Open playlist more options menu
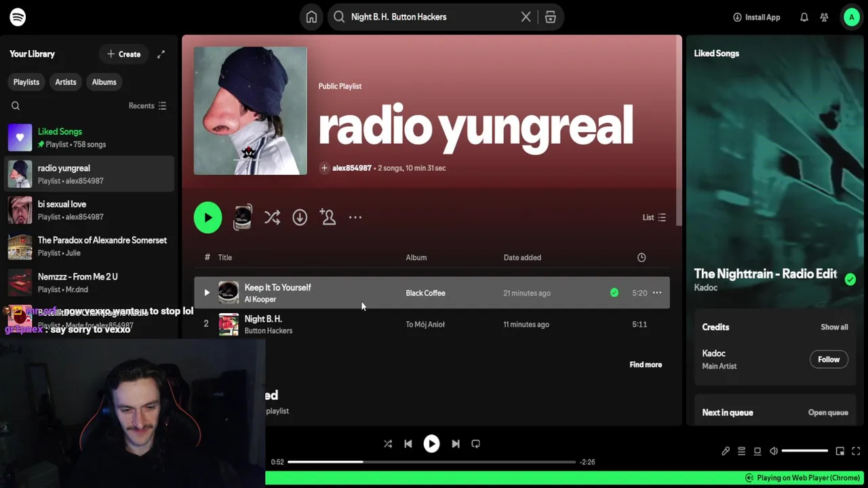The height and width of the screenshot is (488, 868). pos(355,218)
